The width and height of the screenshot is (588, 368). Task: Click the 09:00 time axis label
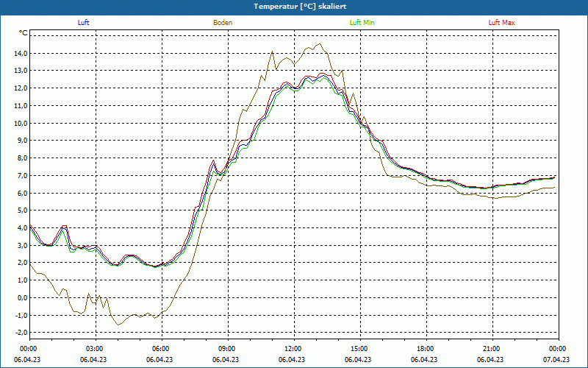pos(226,349)
